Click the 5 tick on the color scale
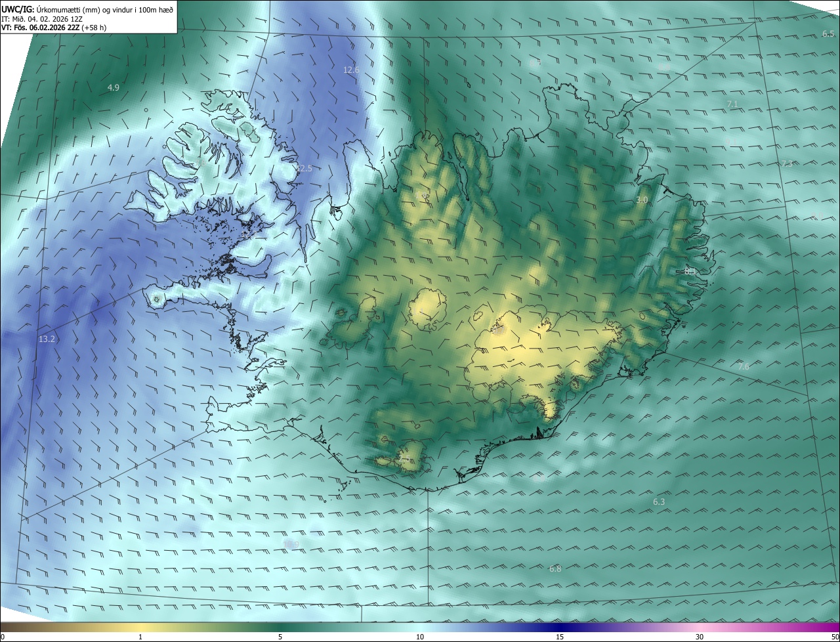 (x=280, y=637)
